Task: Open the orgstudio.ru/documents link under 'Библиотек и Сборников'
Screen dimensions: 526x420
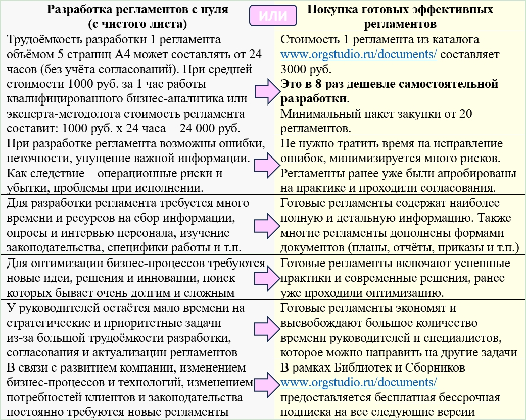Action: (x=358, y=383)
